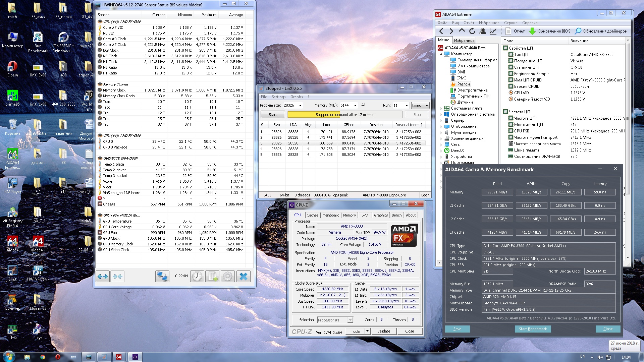Open LinX Memory MiB dropdown

pyautogui.click(x=355, y=105)
